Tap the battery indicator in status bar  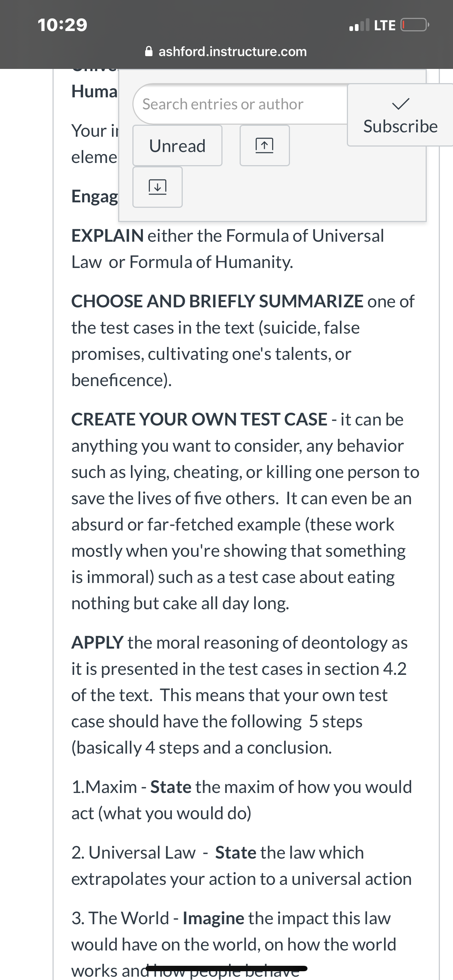click(415, 25)
